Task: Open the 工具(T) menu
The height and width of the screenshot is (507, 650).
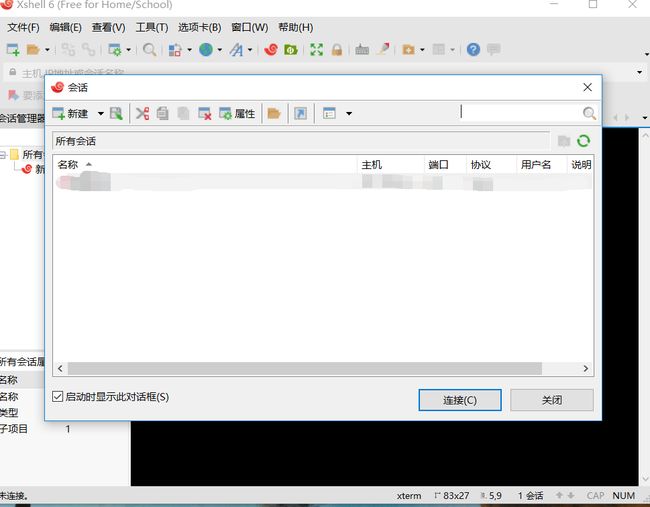Action: coord(152,27)
